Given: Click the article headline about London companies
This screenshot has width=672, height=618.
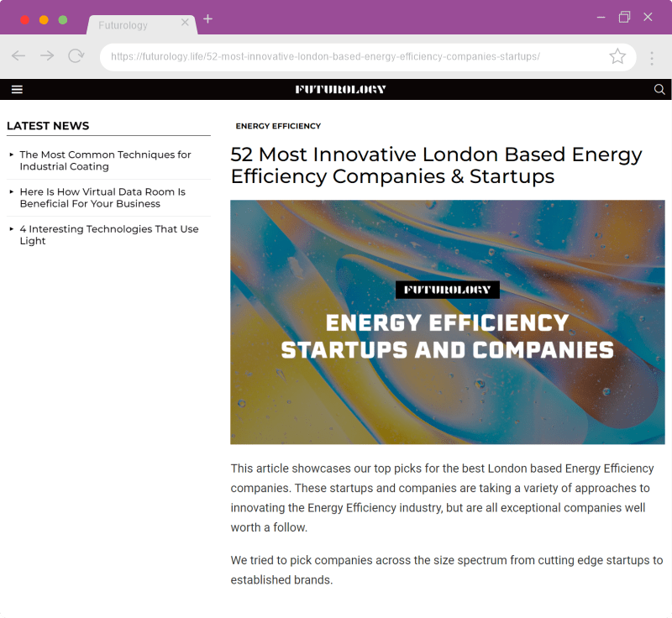Looking at the screenshot, I should click(x=436, y=165).
